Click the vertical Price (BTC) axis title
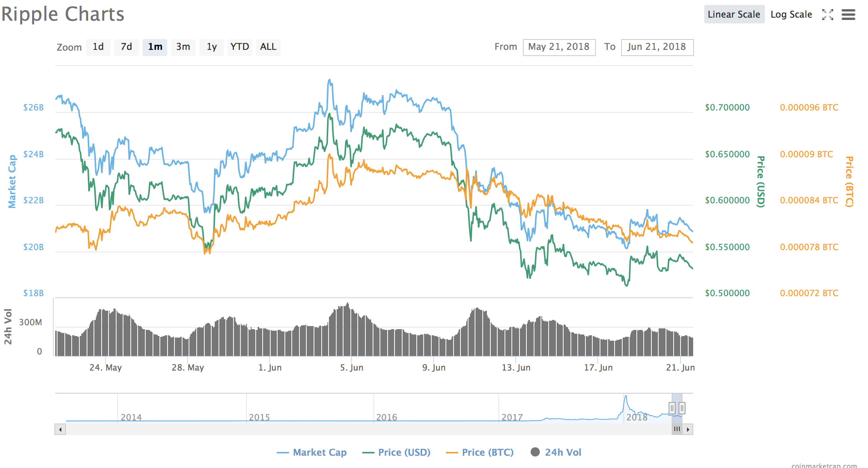 click(x=850, y=181)
